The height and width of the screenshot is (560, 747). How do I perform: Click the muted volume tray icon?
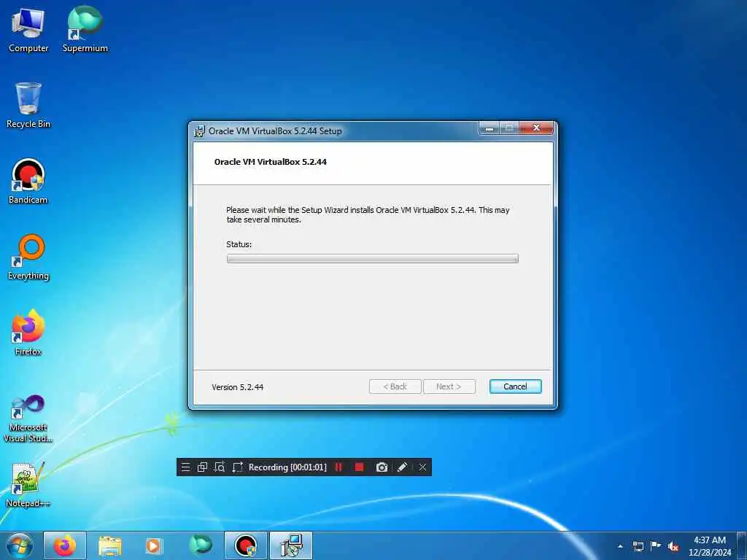click(x=673, y=546)
